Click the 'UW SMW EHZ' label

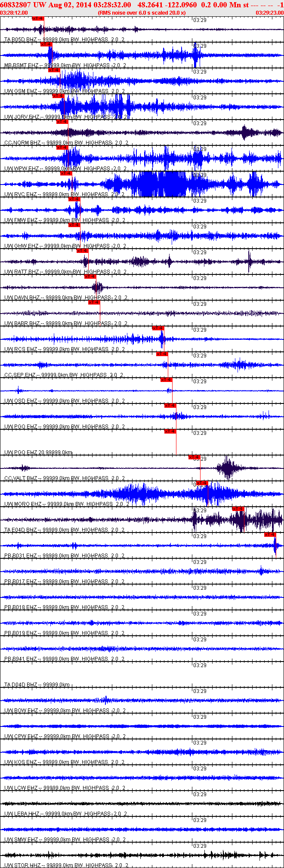coord(21,840)
